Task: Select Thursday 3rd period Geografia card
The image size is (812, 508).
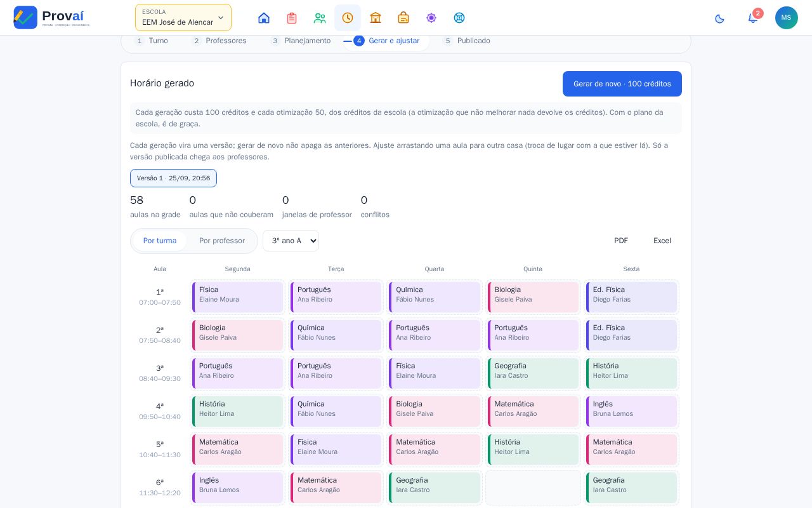Action: [x=534, y=373]
